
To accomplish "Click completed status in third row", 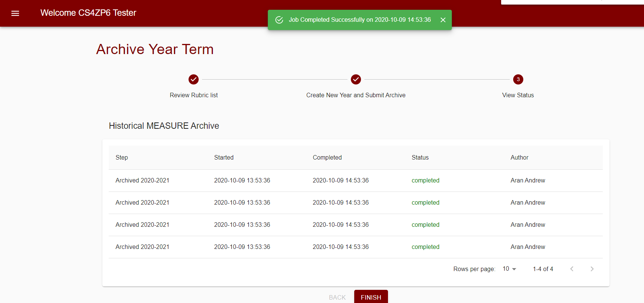I will 425,225.
